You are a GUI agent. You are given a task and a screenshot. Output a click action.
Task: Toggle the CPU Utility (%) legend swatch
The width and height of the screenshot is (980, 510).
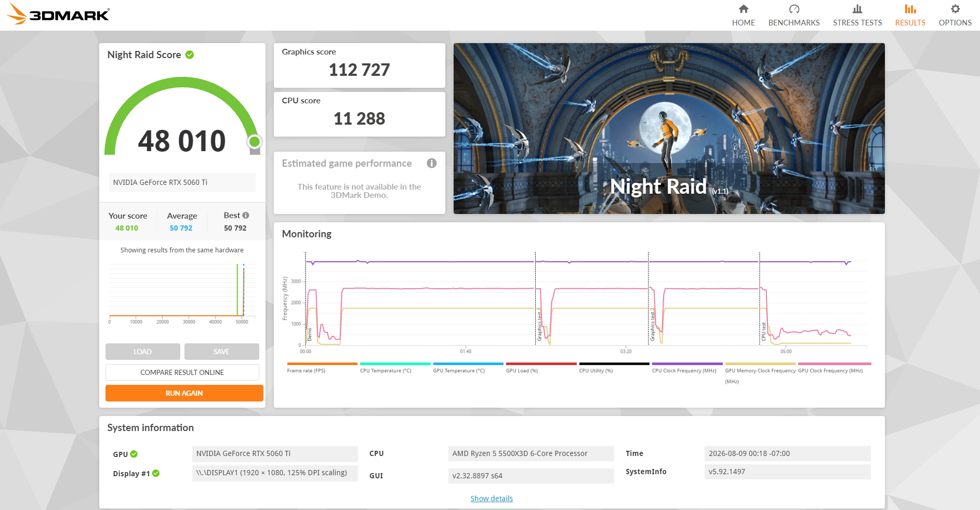(614, 364)
